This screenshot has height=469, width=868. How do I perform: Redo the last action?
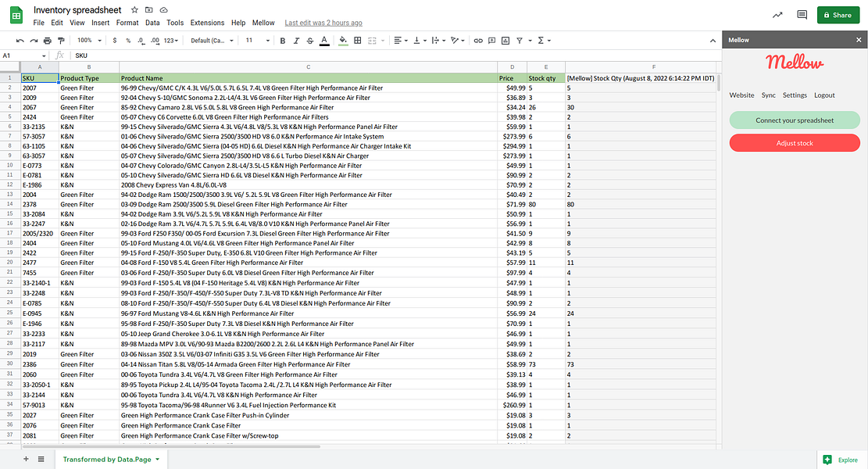[x=34, y=41]
